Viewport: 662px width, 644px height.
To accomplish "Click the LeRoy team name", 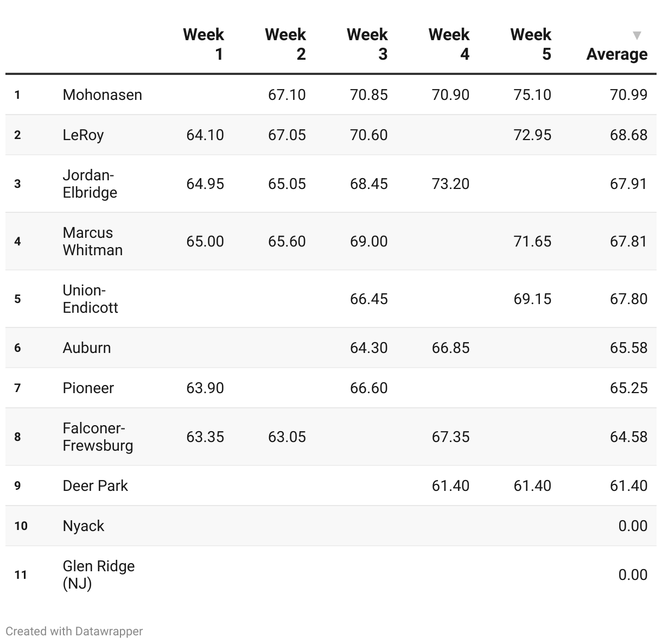I will 83,135.
